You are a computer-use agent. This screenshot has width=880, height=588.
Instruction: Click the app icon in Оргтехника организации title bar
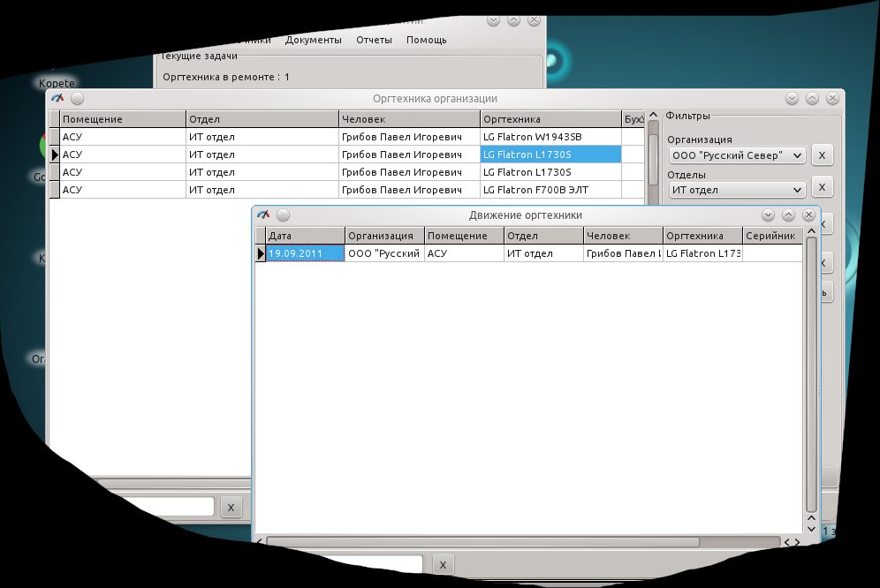coord(57,99)
